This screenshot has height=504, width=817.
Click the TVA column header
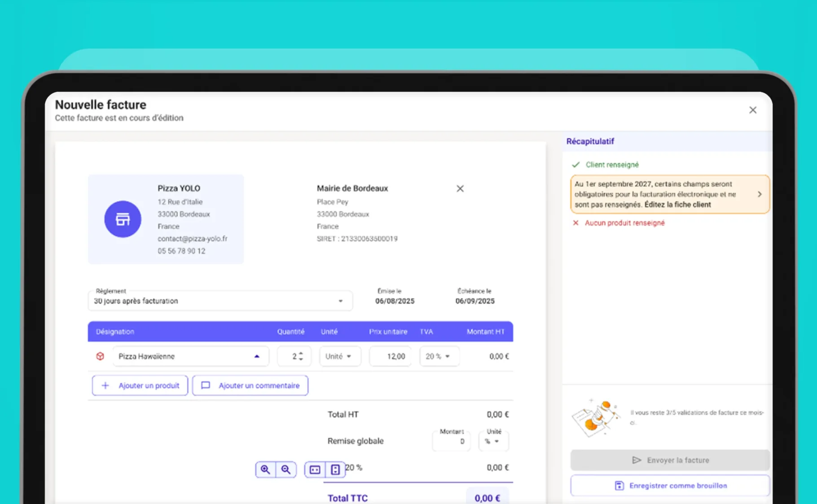pyautogui.click(x=426, y=332)
